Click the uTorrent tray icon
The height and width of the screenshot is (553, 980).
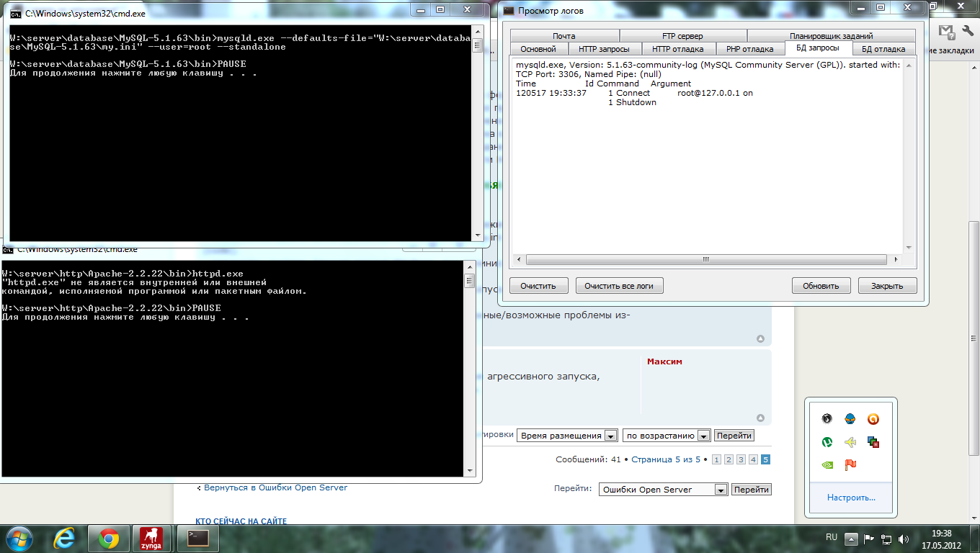(827, 442)
